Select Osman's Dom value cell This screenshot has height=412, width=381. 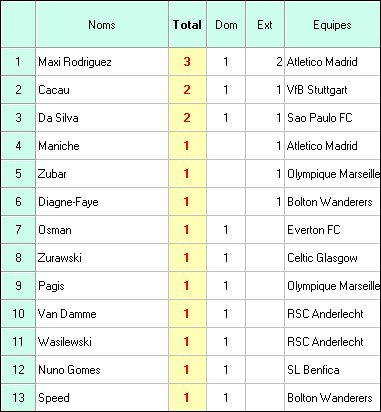pyautogui.click(x=226, y=230)
